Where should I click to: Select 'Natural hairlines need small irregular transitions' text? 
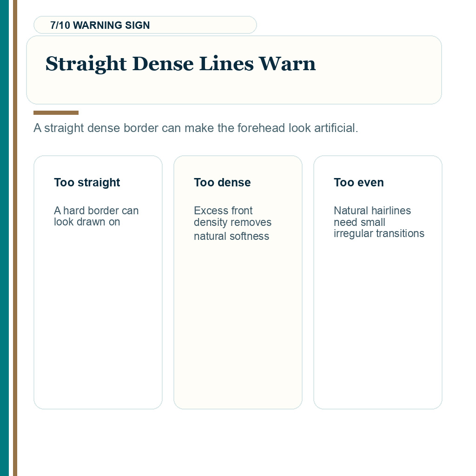(379, 222)
